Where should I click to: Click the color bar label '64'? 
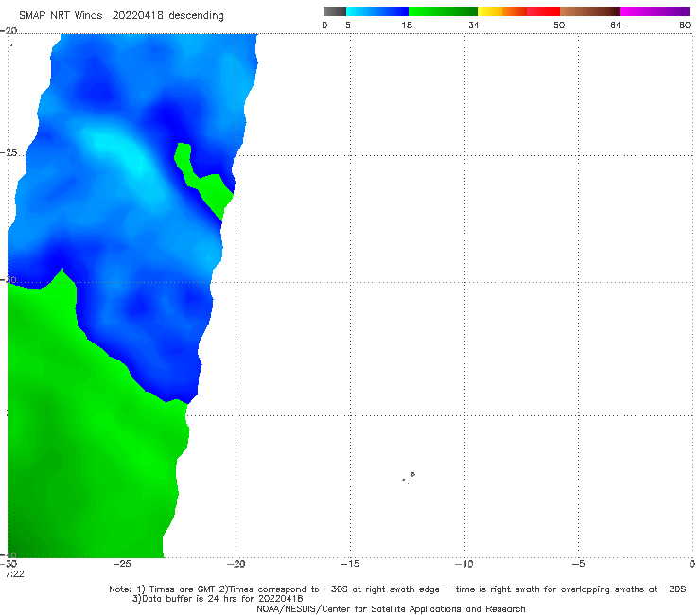pyautogui.click(x=616, y=25)
